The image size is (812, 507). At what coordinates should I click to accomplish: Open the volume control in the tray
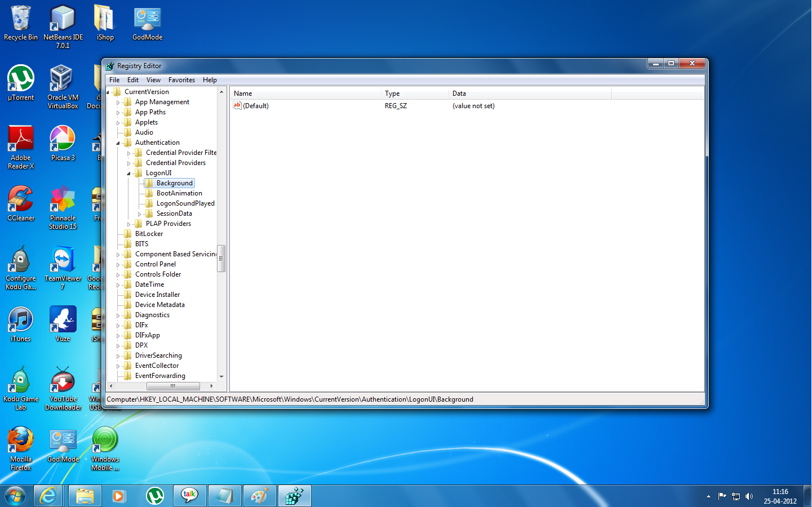click(749, 496)
